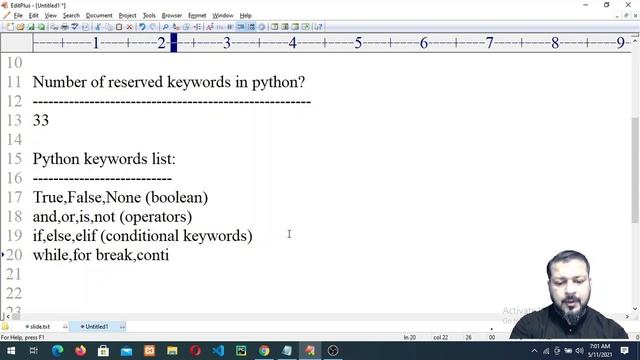Open the Browser menu
The height and width of the screenshot is (360, 640).
pos(171,16)
